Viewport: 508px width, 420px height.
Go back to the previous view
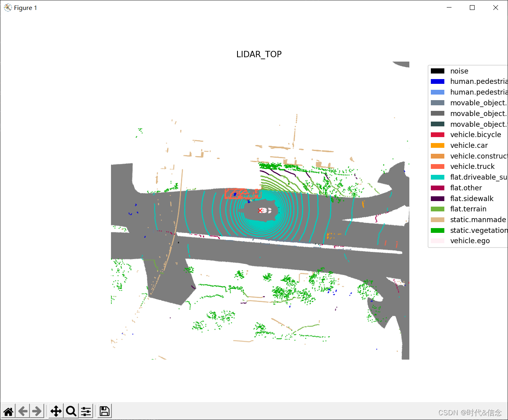[x=23, y=411]
